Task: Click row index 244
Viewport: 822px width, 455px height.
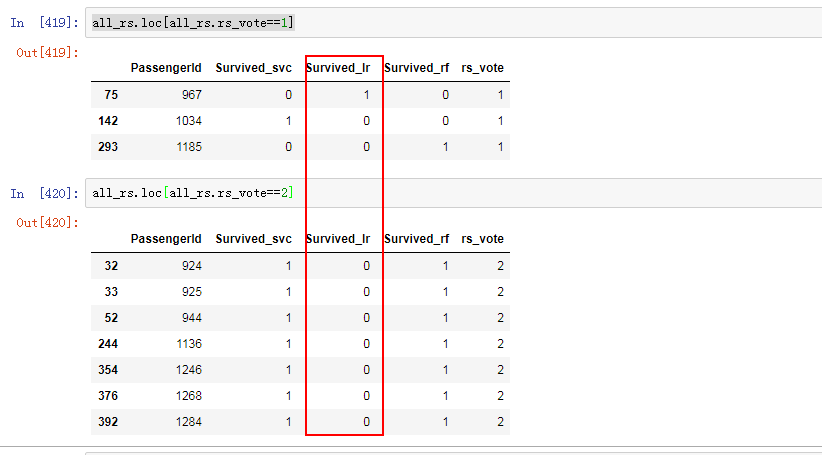Action: pos(108,344)
